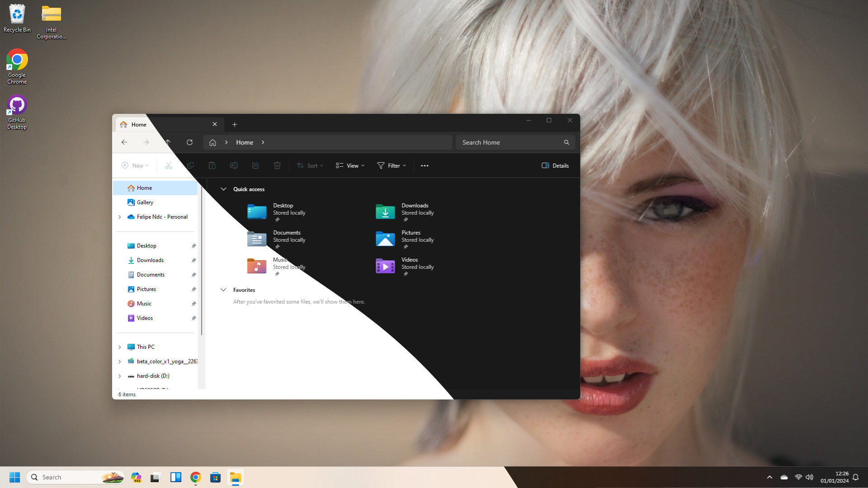Viewport: 868px width, 488px height.
Task: Unpin Downloads from sidebar quick access
Action: [193, 260]
